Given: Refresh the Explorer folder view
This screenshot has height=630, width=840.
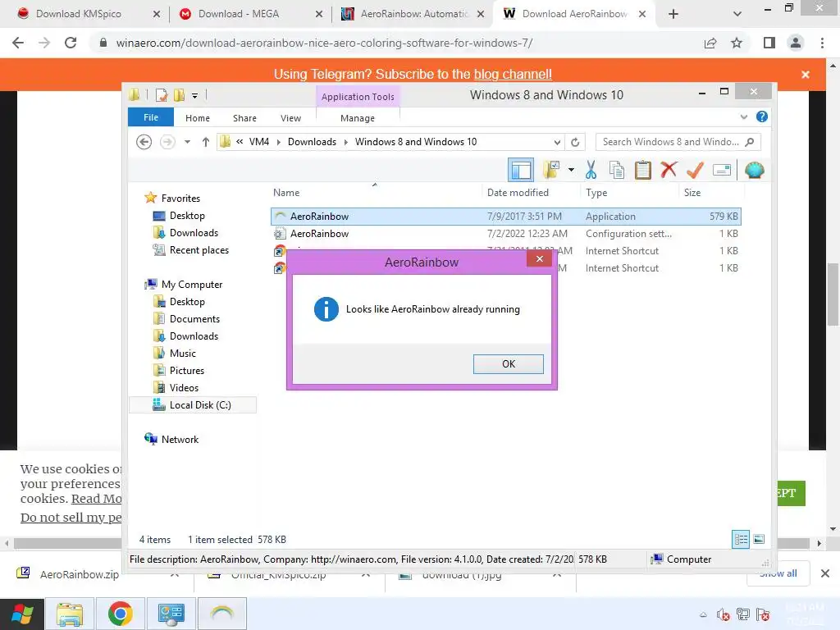Looking at the screenshot, I should click(575, 142).
